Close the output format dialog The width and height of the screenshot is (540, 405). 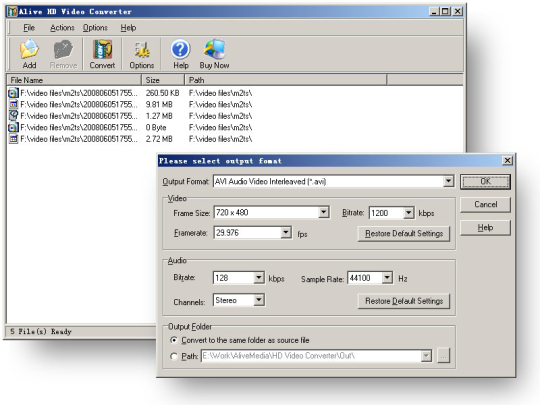[507, 161]
